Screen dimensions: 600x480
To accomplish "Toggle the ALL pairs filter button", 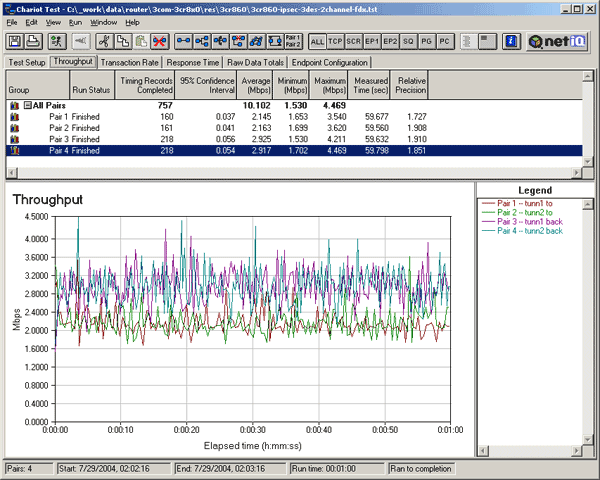I will [x=318, y=41].
